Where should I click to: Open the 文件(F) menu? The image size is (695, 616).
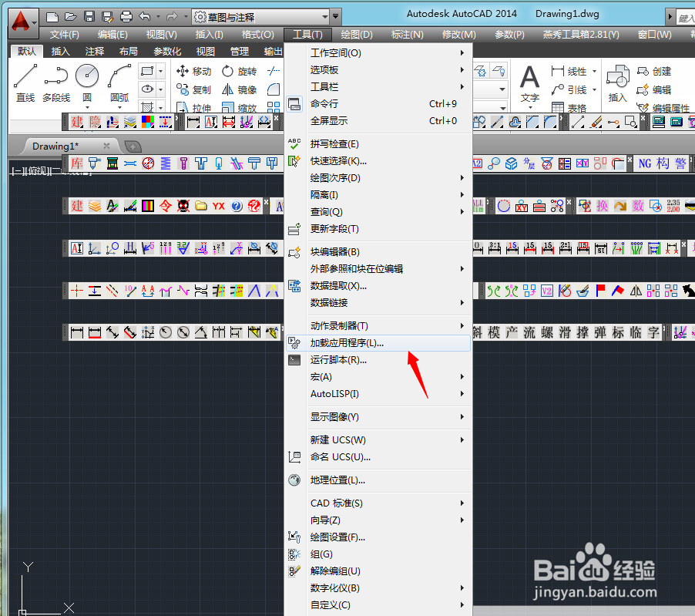(x=64, y=34)
